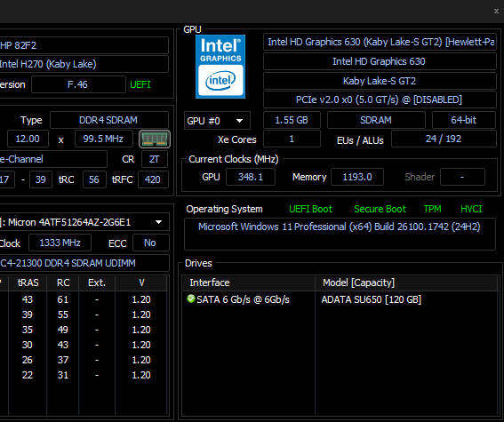
Task: Click the 99.5 MHz base clock value
Action: (x=103, y=139)
